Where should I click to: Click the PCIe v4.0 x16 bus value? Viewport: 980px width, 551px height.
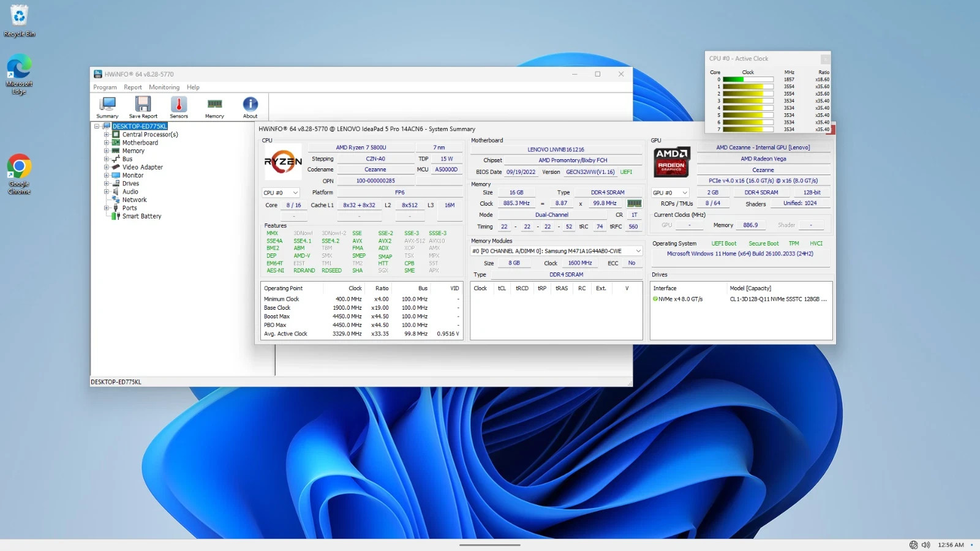click(x=763, y=181)
